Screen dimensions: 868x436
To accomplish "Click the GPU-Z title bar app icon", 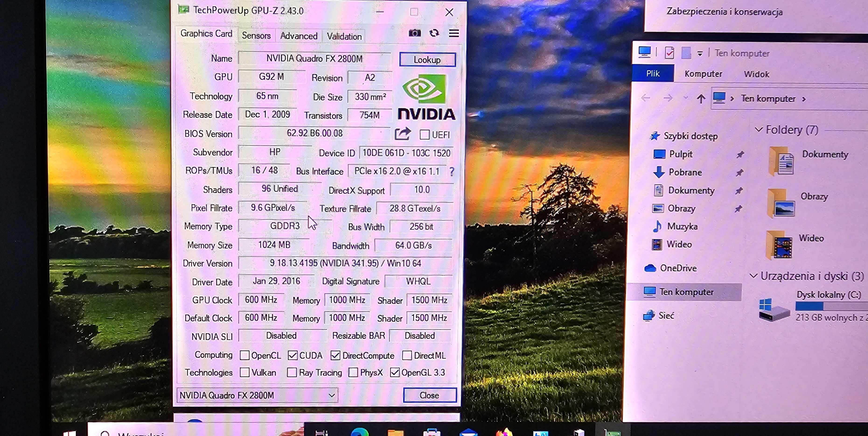I will click(184, 10).
